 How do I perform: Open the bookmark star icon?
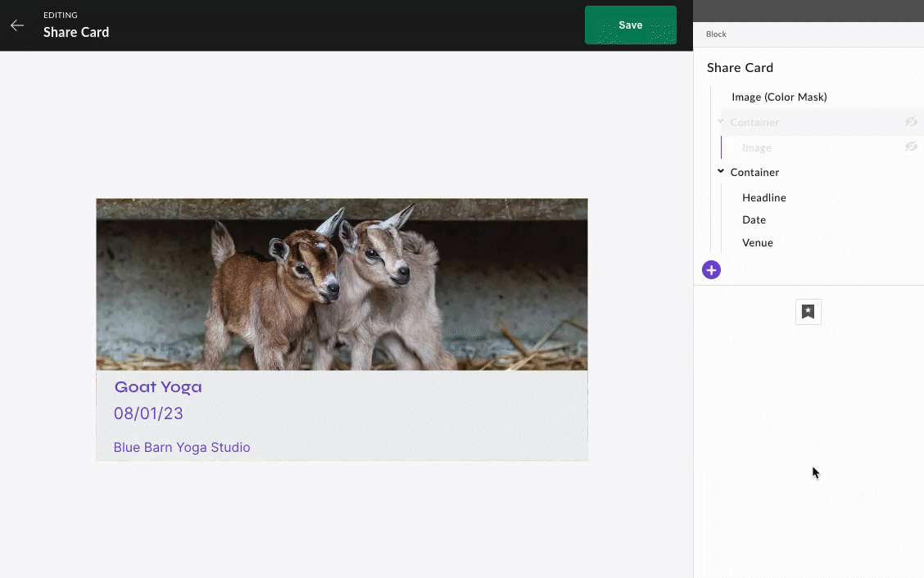[x=808, y=312]
